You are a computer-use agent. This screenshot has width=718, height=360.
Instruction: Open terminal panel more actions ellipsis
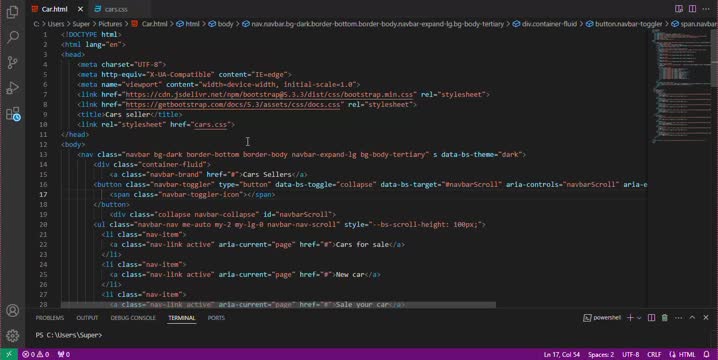click(x=679, y=317)
